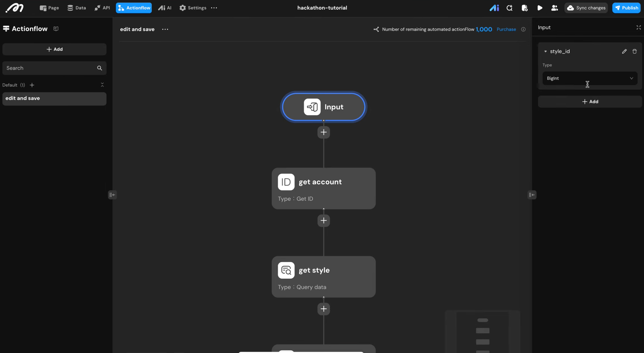Open the documentation book icon beside Actionflow
The height and width of the screenshot is (353, 644).
(56, 28)
